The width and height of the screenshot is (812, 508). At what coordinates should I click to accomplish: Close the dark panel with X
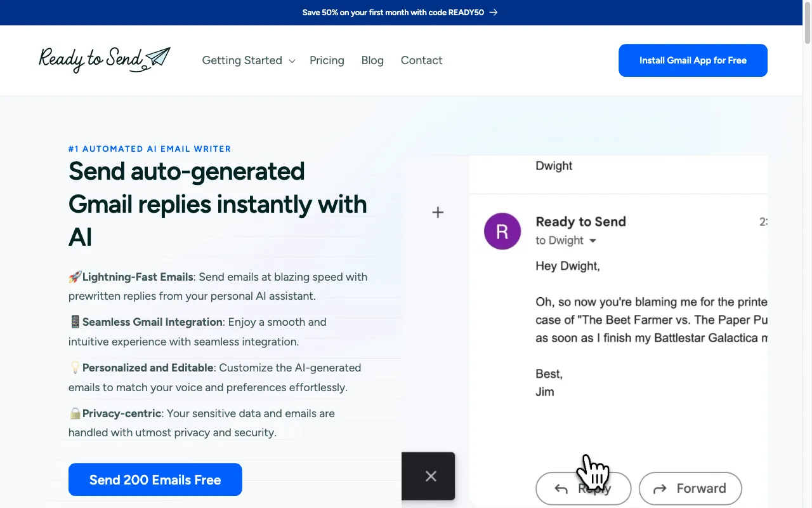tap(431, 476)
